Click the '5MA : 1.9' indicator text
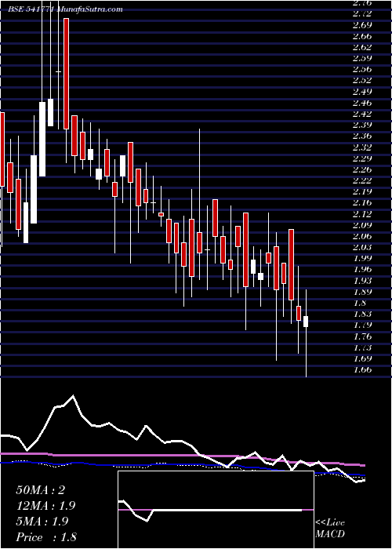The width and height of the screenshot is (392, 549). [42, 522]
